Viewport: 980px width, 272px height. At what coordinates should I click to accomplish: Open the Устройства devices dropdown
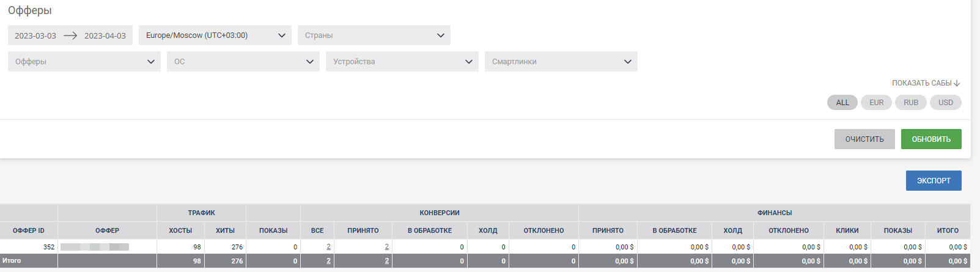402,62
